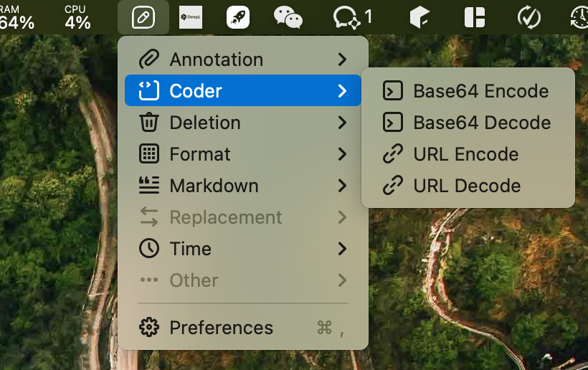Image resolution: width=588 pixels, height=370 pixels.
Task: Expand the chevron on the Time row
Action: [x=342, y=248]
